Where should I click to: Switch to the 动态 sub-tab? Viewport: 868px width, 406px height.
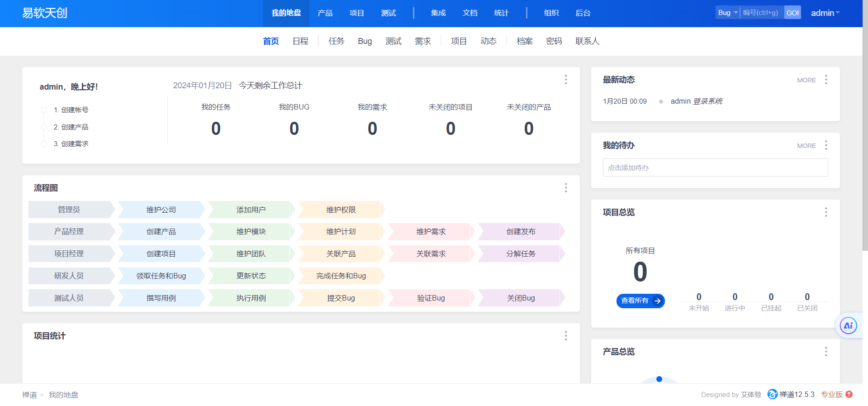click(x=489, y=41)
